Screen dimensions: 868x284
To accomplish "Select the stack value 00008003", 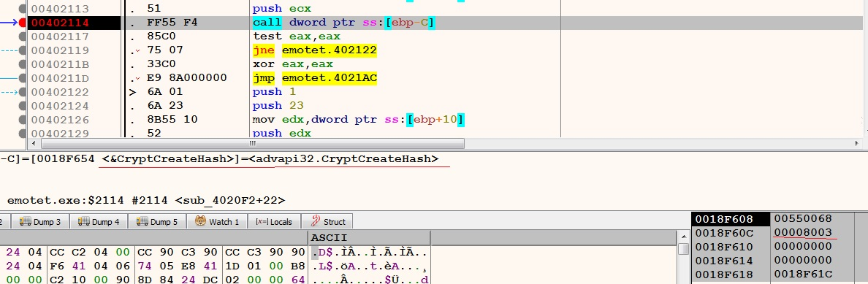I will point(803,232).
